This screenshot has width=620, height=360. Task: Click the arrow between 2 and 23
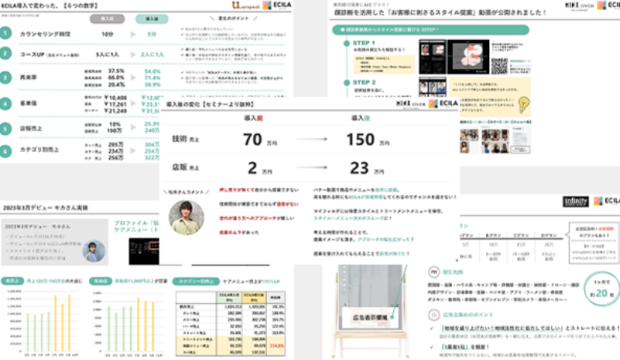[x=312, y=167]
